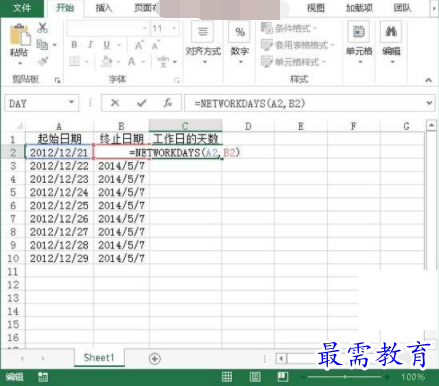Open the 编辑 binoculars editing group
The image size is (439, 386).
click(391, 43)
